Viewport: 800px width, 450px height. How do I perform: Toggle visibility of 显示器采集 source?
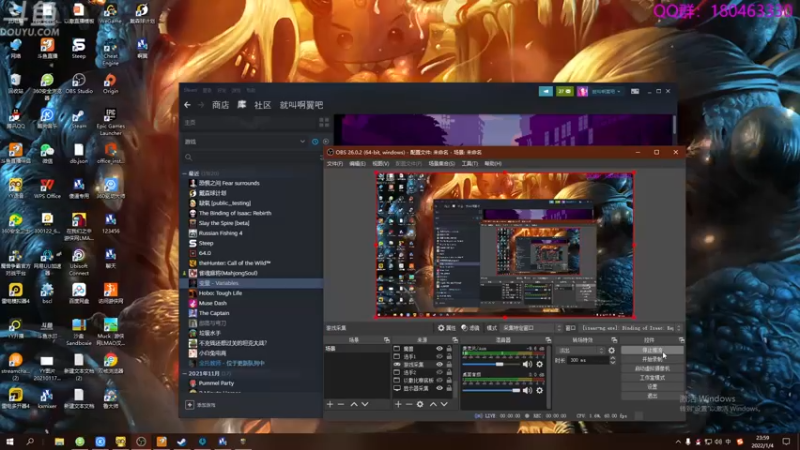click(x=439, y=388)
